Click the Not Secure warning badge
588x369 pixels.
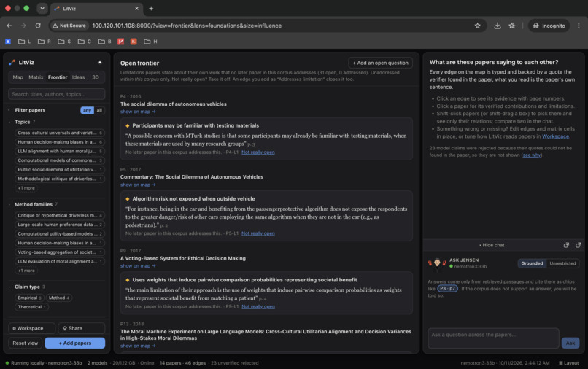click(x=69, y=26)
